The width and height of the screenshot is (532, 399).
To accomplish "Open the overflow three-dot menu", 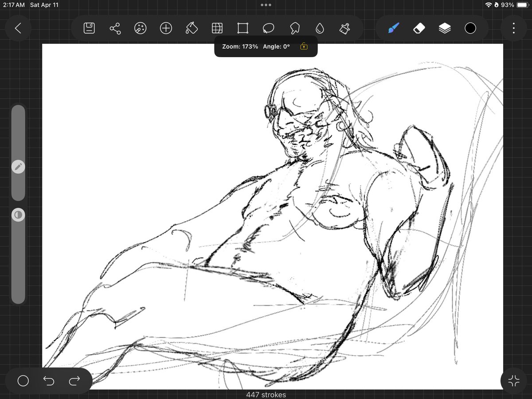I will [x=513, y=28].
